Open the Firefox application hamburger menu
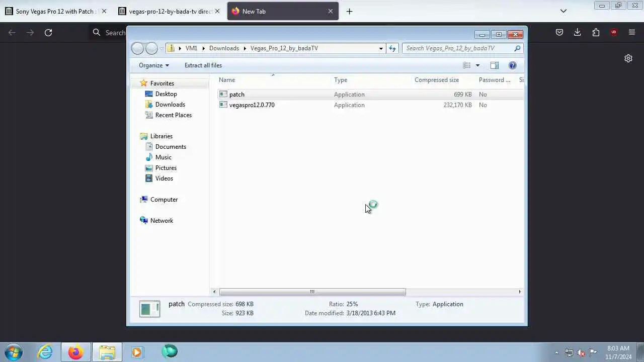This screenshot has width=644, height=362. point(632,33)
